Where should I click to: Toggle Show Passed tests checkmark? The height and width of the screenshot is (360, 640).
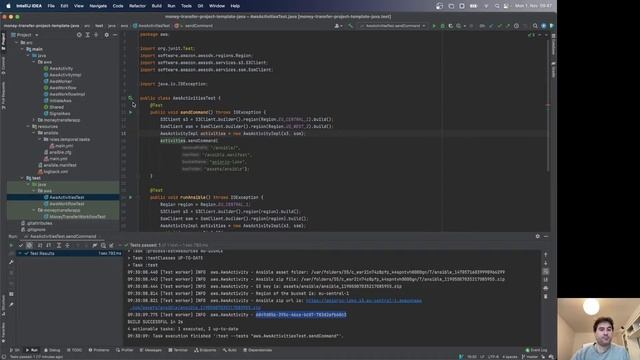(21, 245)
